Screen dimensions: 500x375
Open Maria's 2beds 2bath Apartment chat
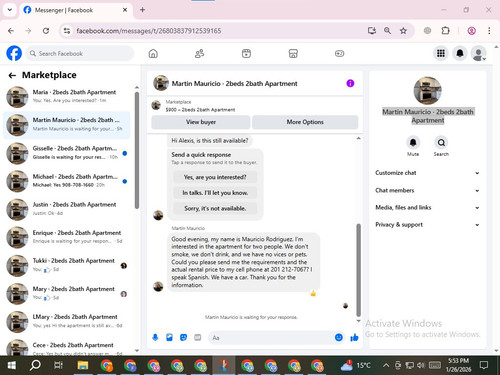[67, 96]
